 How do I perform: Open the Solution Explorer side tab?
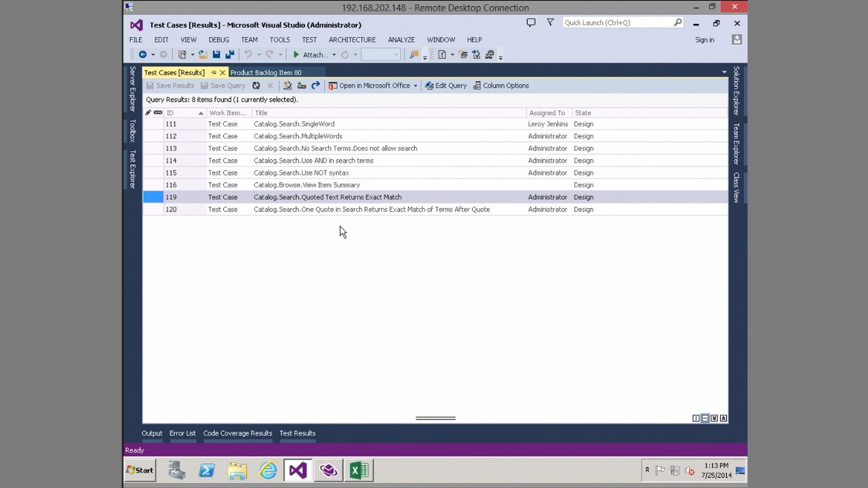pyautogui.click(x=736, y=91)
